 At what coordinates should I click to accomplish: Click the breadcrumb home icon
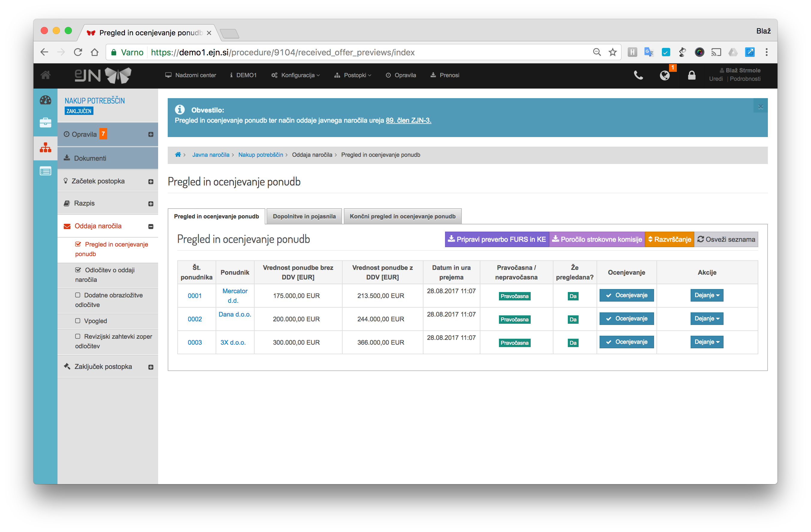pyautogui.click(x=178, y=154)
